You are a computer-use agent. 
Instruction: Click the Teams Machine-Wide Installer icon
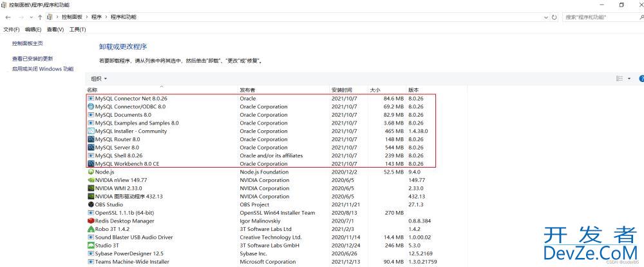[x=91, y=262]
